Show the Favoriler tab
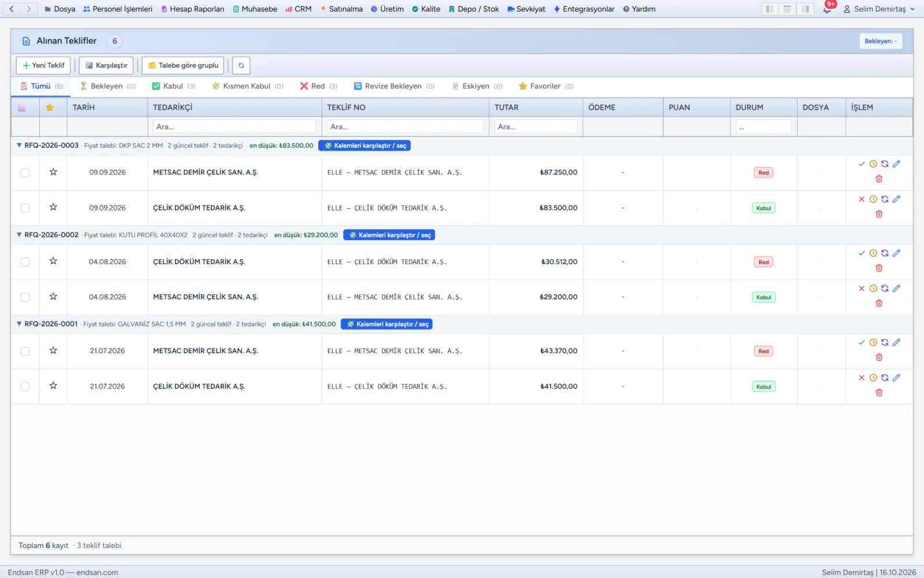 tap(546, 86)
